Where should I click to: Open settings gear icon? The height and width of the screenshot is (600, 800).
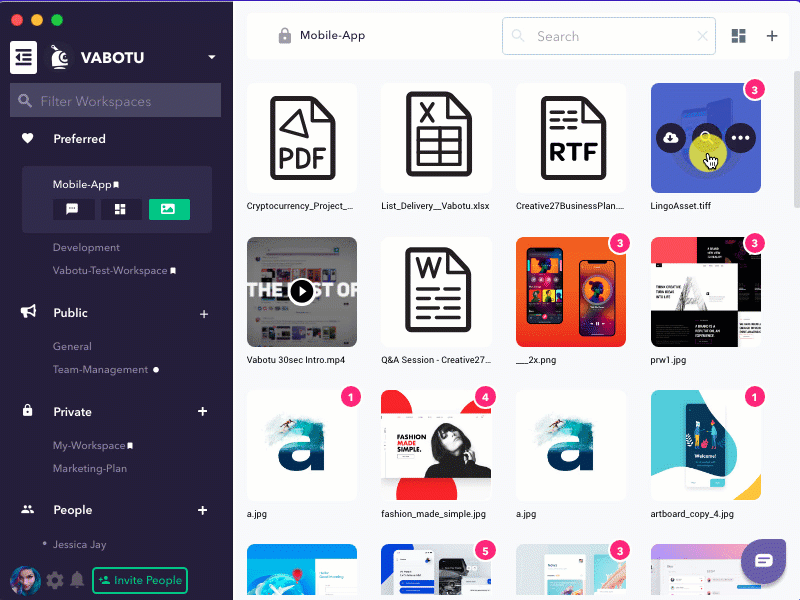click(55, 580)
